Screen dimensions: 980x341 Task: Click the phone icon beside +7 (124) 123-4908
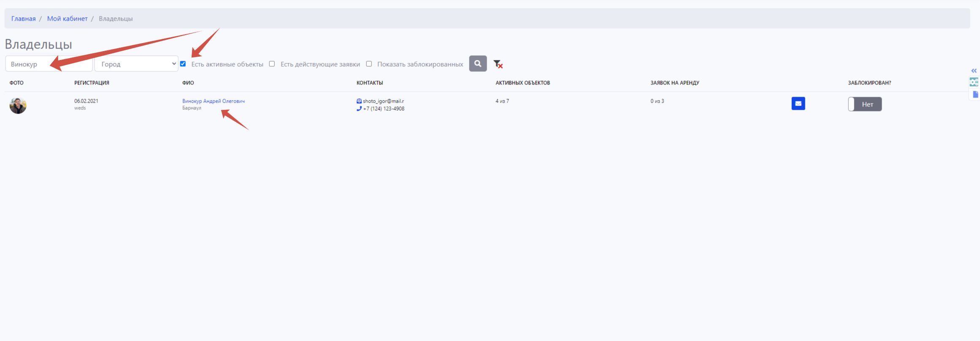tap(359, 109)
